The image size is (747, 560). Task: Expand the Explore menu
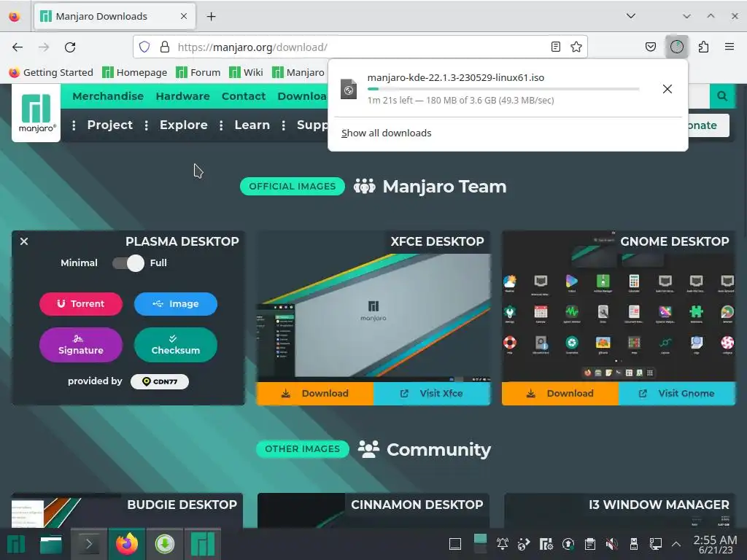point(183,125)
